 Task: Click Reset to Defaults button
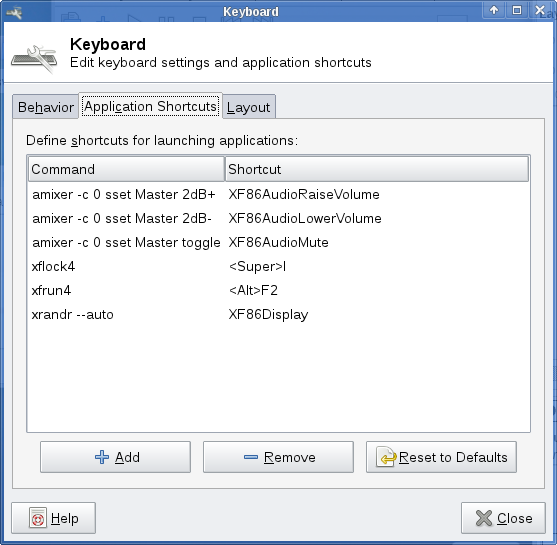(x=441, y=457)
